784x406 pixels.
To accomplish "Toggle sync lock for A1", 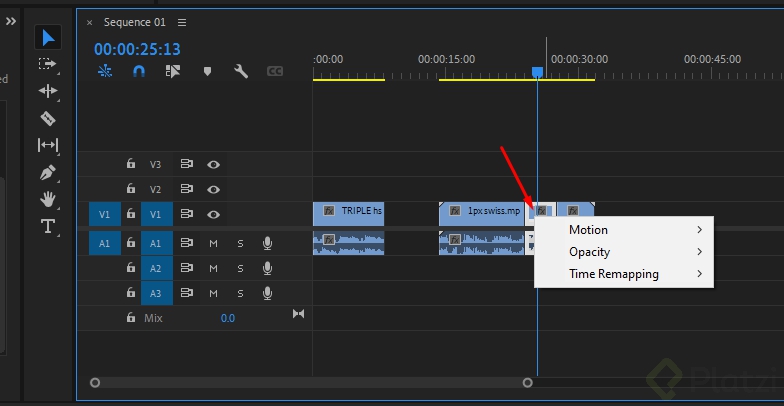I will (x=186, y=243).
